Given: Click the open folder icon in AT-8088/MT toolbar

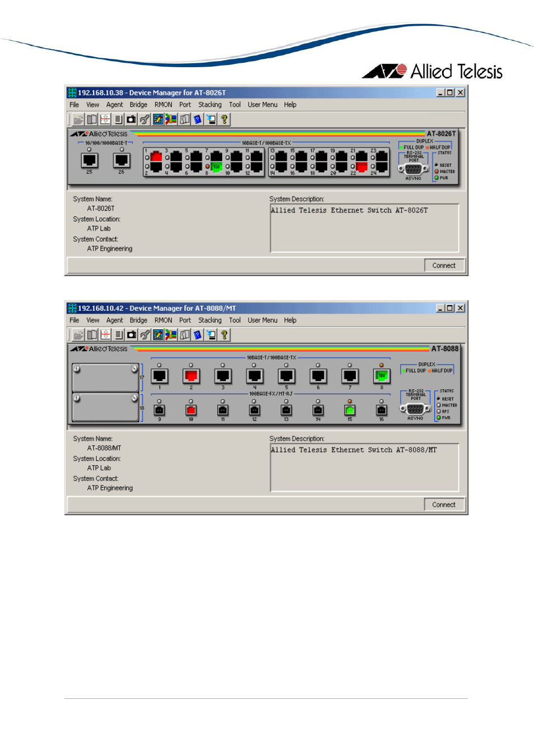Looking at the screenshot, I should [x=78, y=335].
